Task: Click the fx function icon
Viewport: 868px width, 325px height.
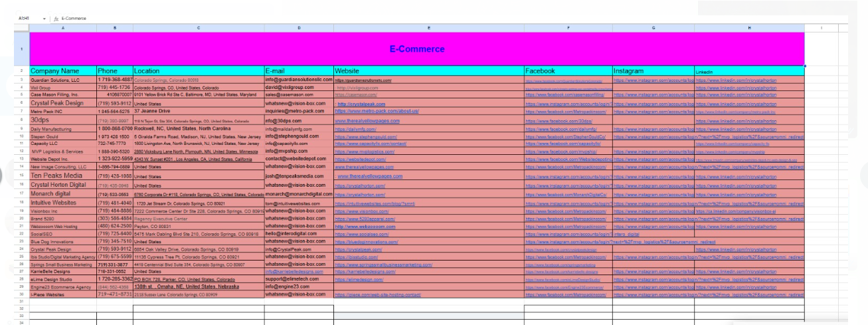Action: [x=56, y=18]
